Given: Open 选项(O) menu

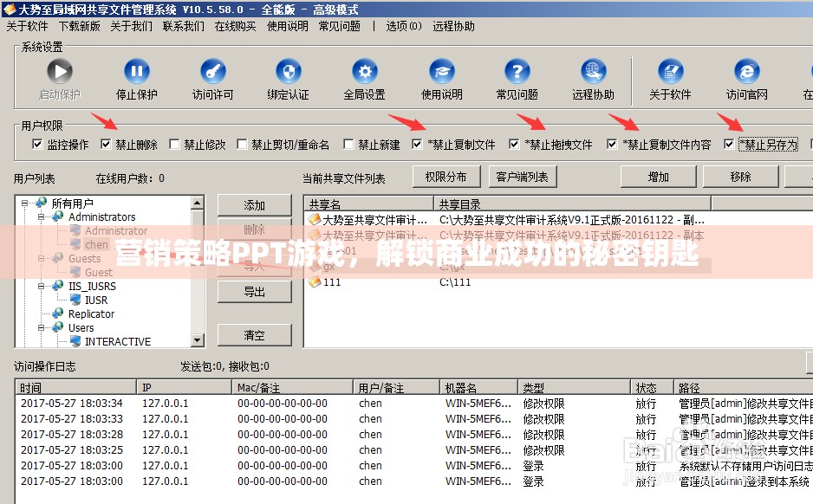Looking at the screenshot, I should tap(404, 26).
